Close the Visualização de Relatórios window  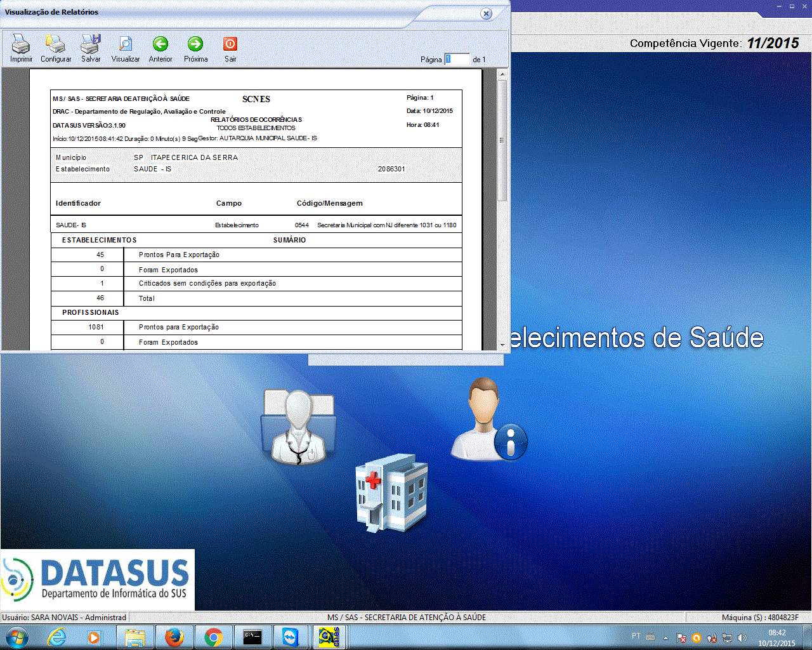[x=486, y=13]
